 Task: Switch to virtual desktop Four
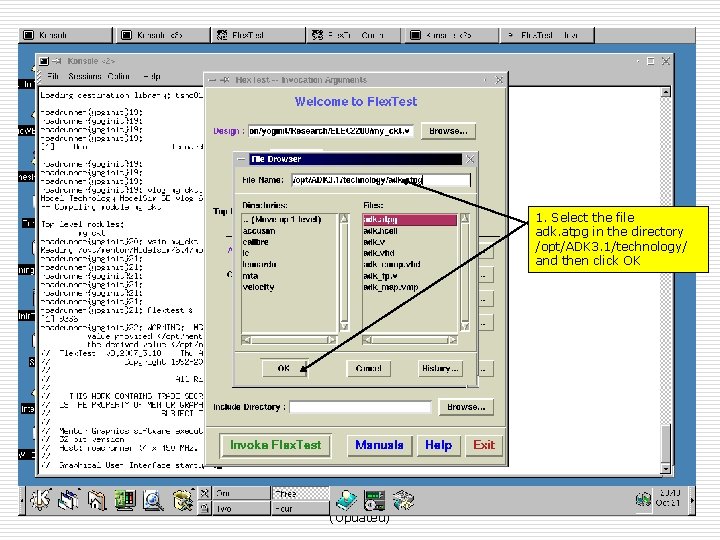click(300, 508)
